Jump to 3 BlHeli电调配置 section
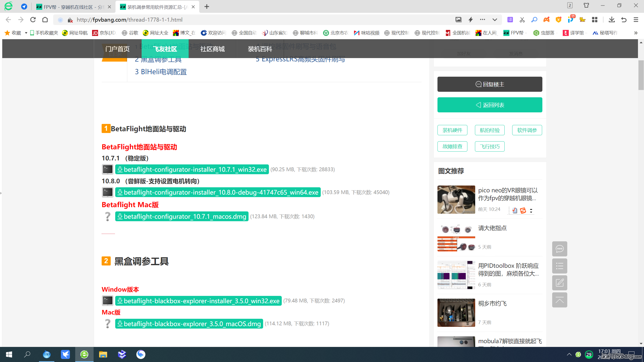The image size is (644, 362). coord(161,72)
